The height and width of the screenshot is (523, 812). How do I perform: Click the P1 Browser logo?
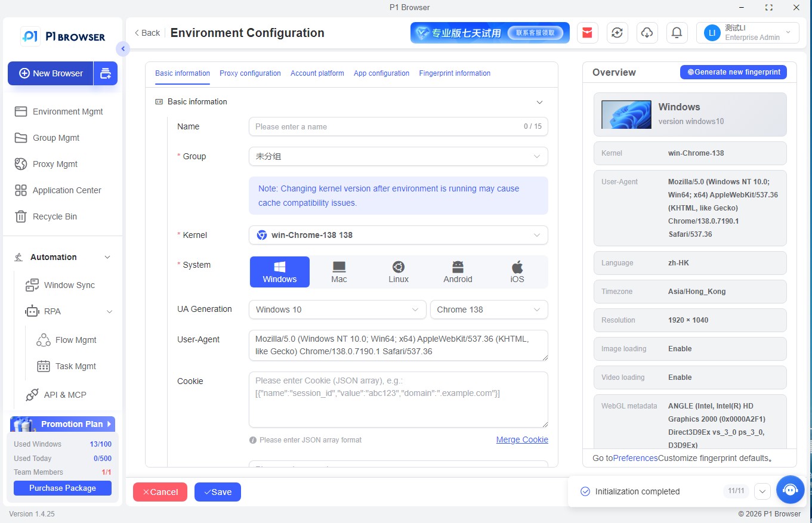(x=63, y=37)
